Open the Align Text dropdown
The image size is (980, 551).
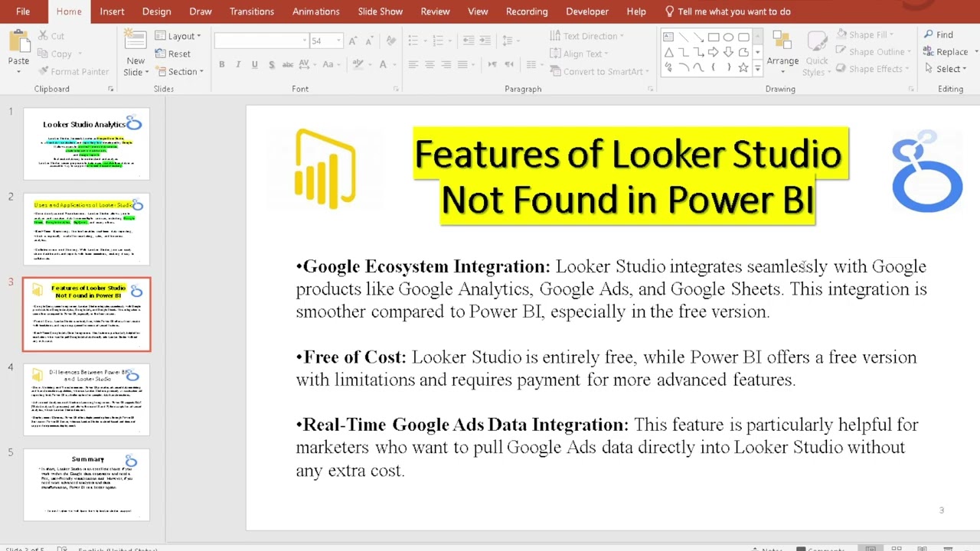pyautogui.click(x=580, y=54)
